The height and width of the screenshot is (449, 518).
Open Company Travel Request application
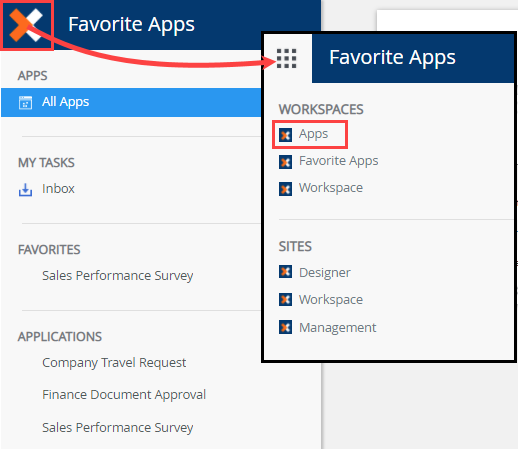pyautogui.click(x=114, y=363)
